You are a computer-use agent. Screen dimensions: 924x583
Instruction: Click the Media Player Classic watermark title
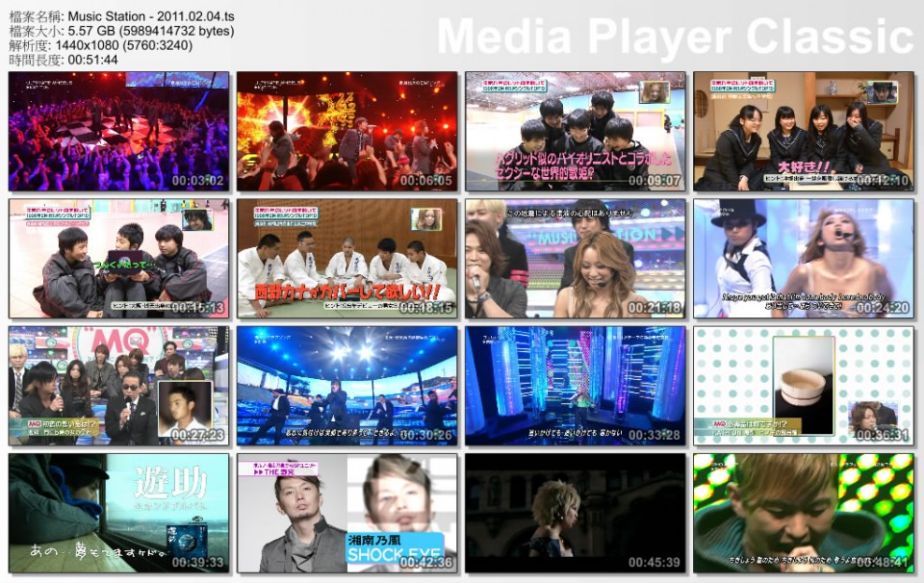671,35
